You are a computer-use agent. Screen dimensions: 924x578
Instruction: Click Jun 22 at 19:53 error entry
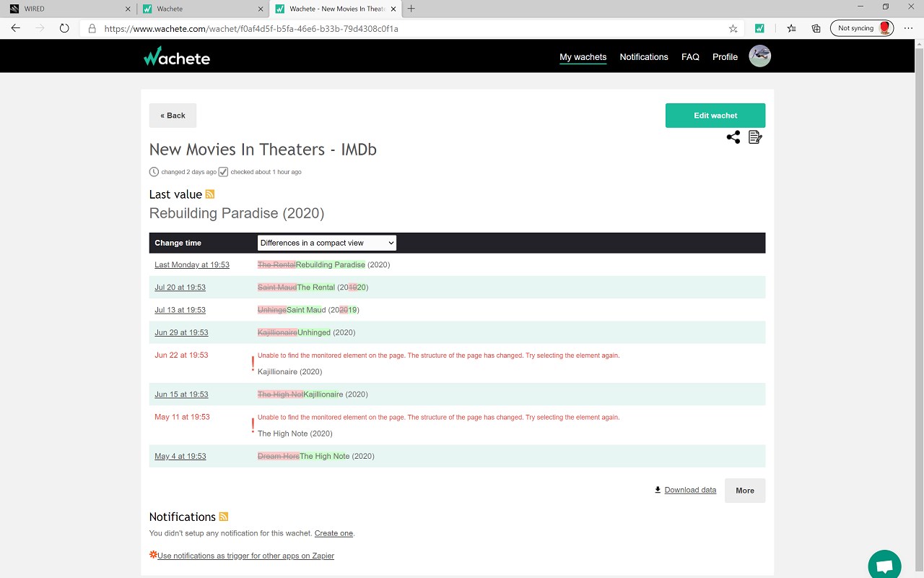click(x=181, y=355)
